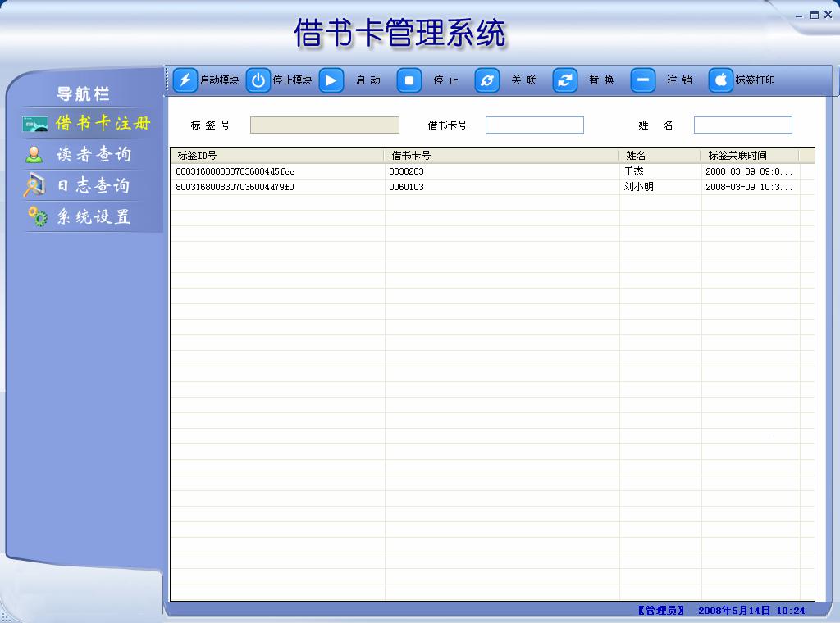Screen dimensions: 840x623
Task: Sort by the 借书卡号 column header
Action: 501,156
